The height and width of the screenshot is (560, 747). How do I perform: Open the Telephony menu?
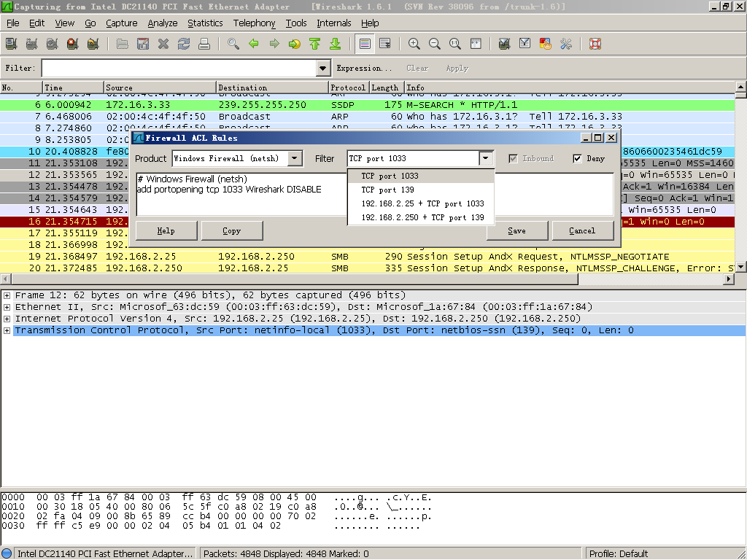(x=254, y=23)
